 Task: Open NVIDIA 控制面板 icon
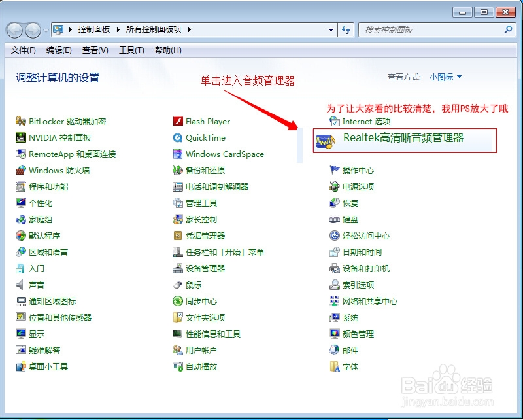coord(21,137)
